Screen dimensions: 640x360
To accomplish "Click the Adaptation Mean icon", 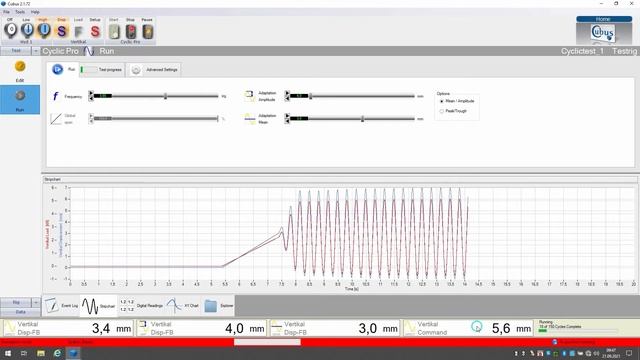I will pyautogui.click(x=249, y=119).
